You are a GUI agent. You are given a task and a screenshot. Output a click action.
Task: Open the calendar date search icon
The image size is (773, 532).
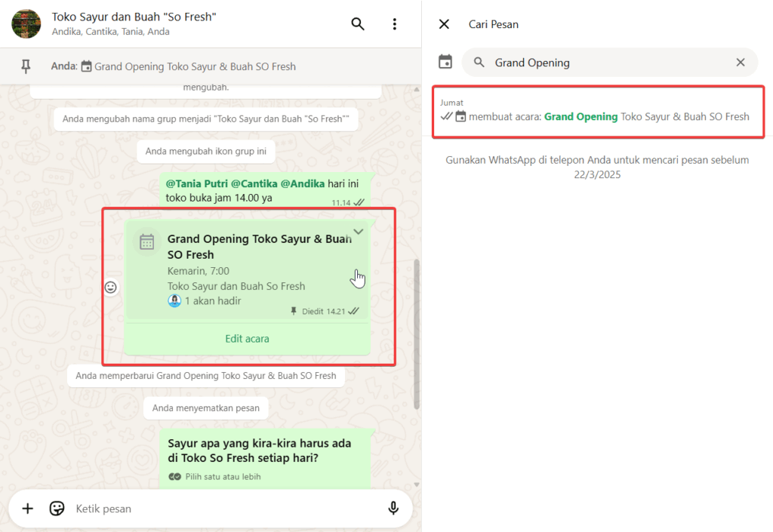445,63
